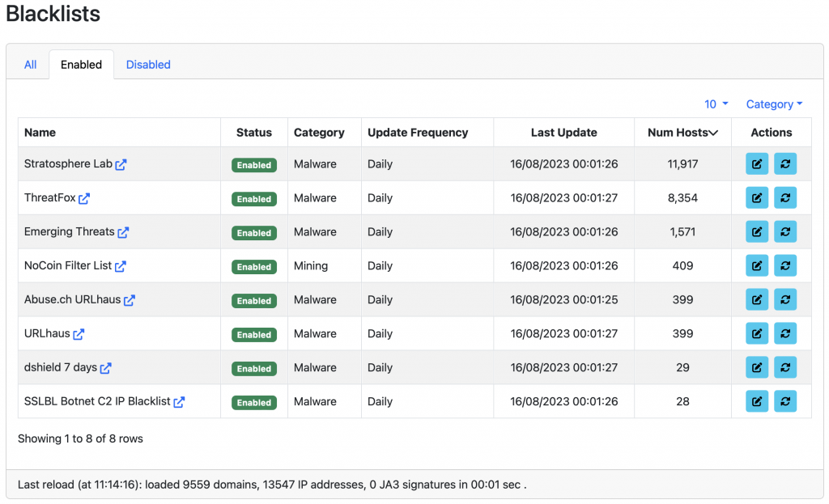829x504 pixels.
Task: Click the Actions column header
Action: pyautogui.click(x=771, y=133)
